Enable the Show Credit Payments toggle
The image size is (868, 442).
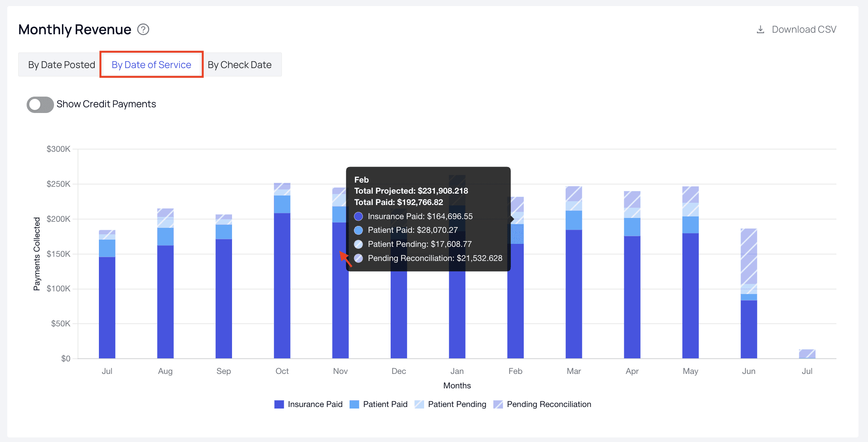pos(40,104)
